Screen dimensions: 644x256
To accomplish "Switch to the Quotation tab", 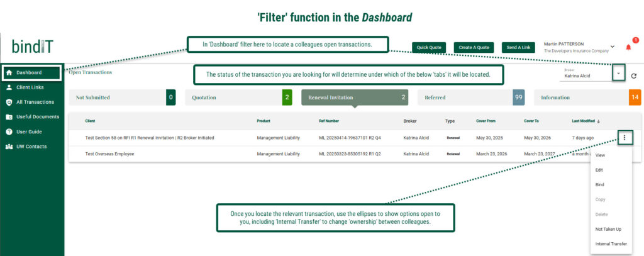I will point(238,97).
